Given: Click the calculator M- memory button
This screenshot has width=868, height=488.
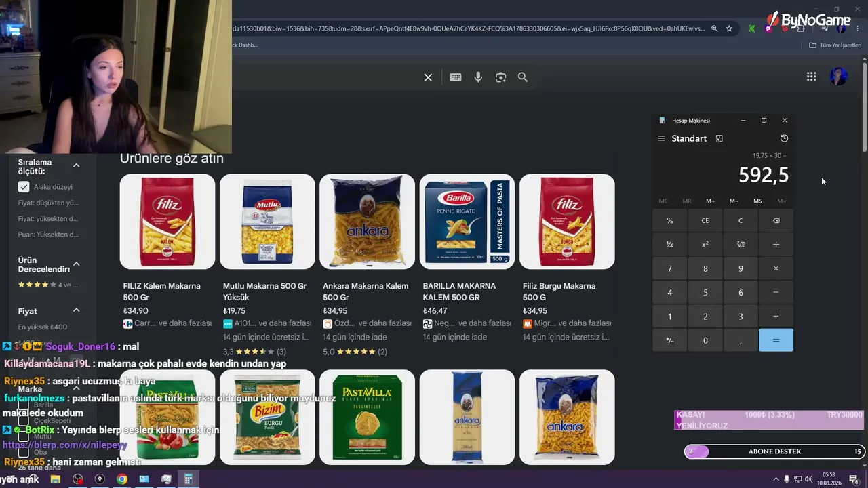Looking at the screenshot, I should click(734, 201).
